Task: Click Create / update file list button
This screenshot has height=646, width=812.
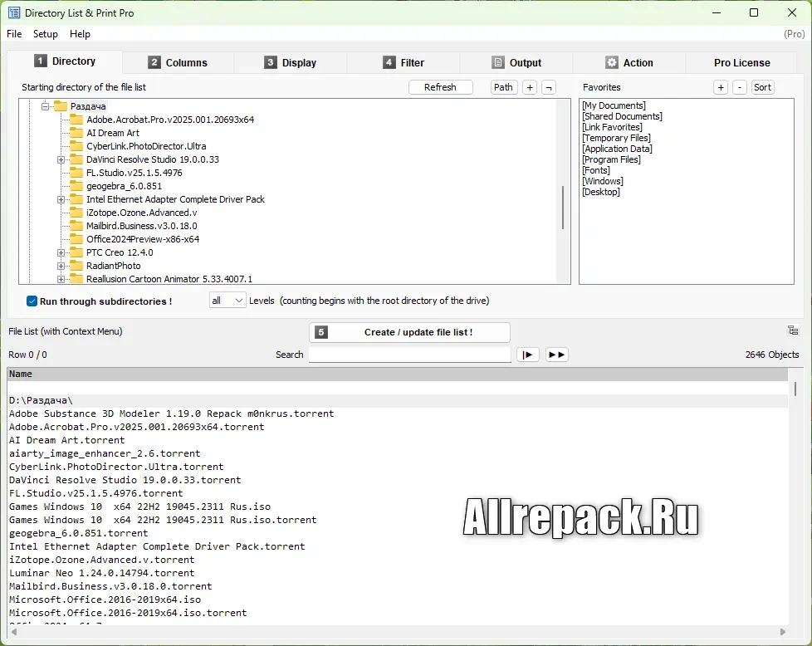Action: click(409, 332)
